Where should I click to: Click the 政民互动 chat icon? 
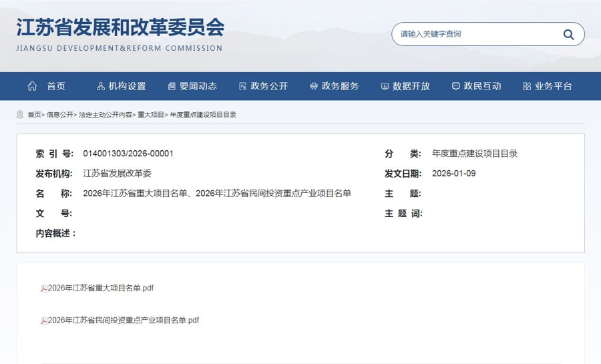pos(455,86)
